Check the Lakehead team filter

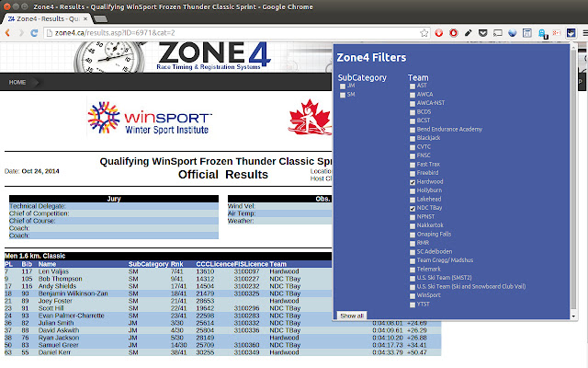413,200
